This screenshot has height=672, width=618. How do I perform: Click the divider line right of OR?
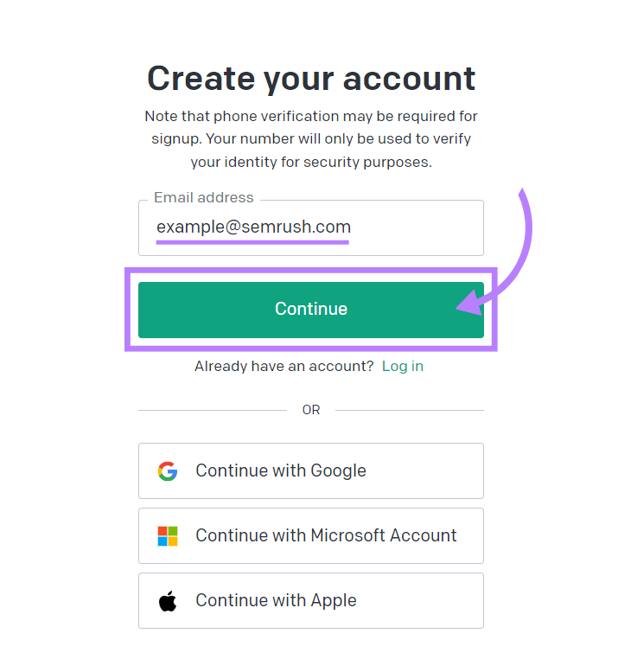(x=410, y=410)
